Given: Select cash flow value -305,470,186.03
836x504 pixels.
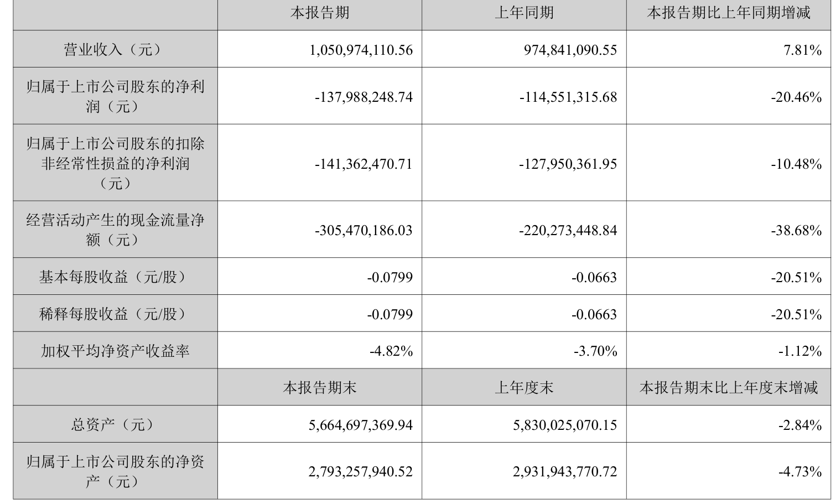Looking at the screenshot, I should (364, 230).
